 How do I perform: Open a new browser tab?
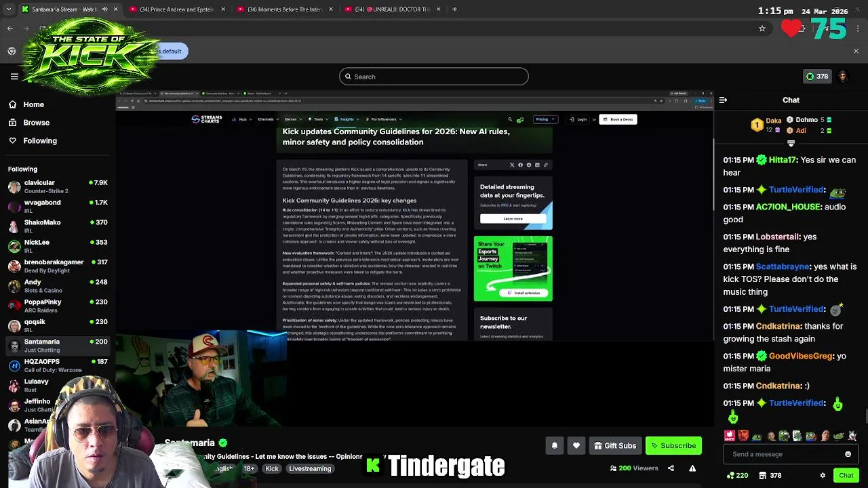pos(454,9)
